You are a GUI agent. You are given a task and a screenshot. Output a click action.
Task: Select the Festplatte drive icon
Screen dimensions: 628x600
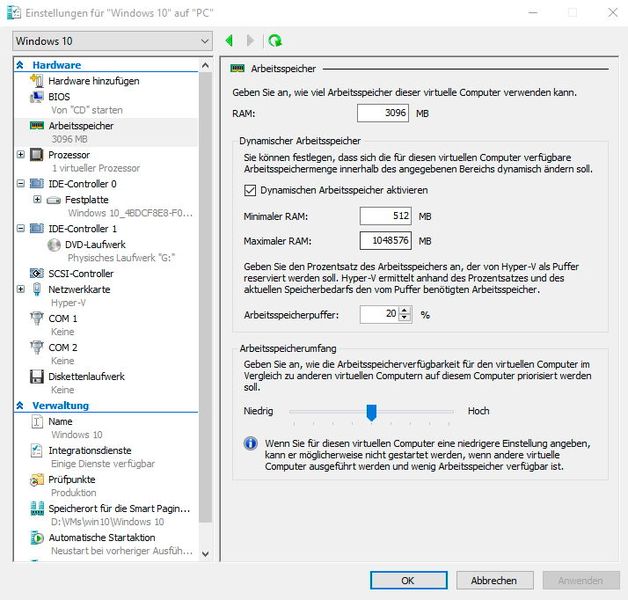point(53,200)
